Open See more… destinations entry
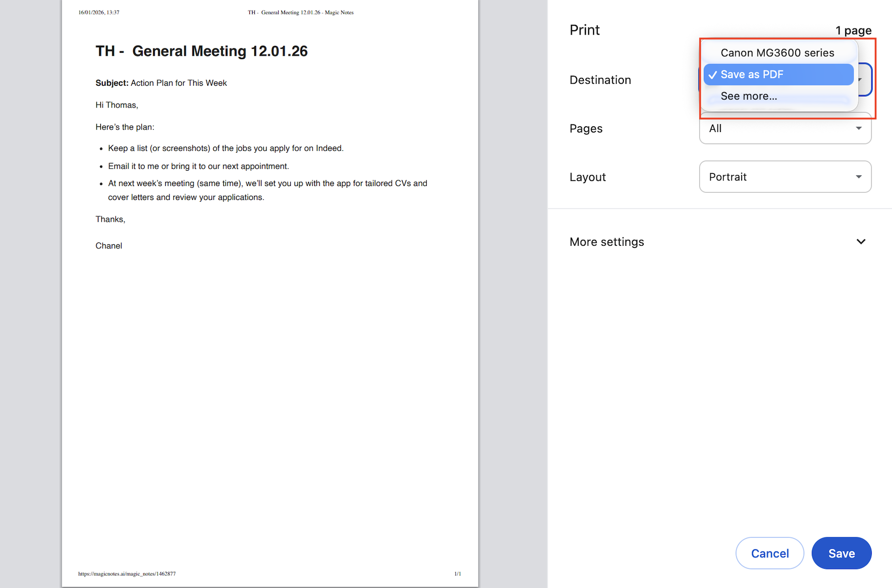The width and height of the screenshot is (892, 588). click(748, 96)
